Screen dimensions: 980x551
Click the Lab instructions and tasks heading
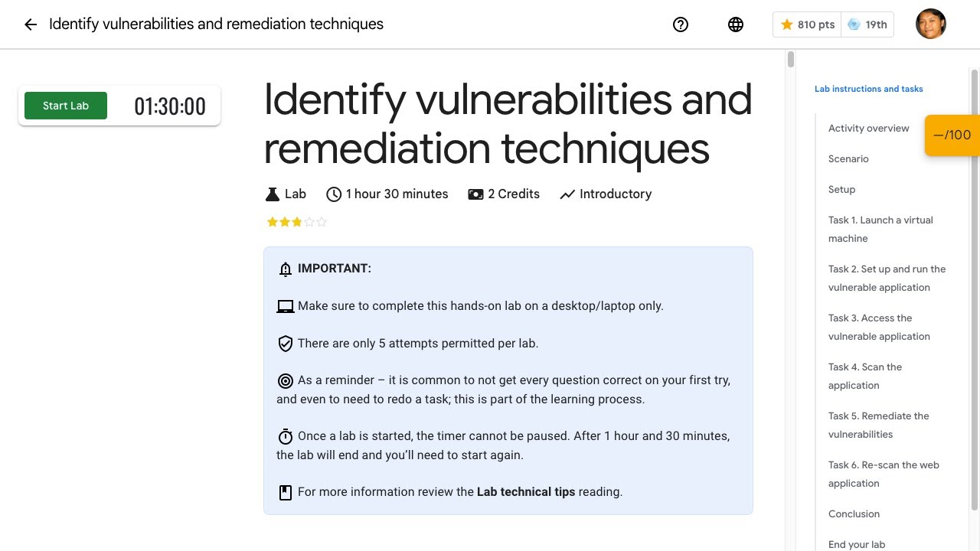pos(868,89)
